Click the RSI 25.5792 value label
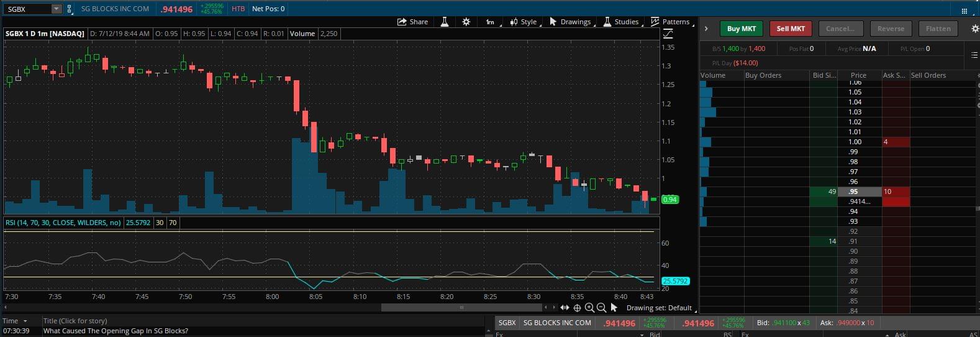980x337 pixels. tap(138, 223)
